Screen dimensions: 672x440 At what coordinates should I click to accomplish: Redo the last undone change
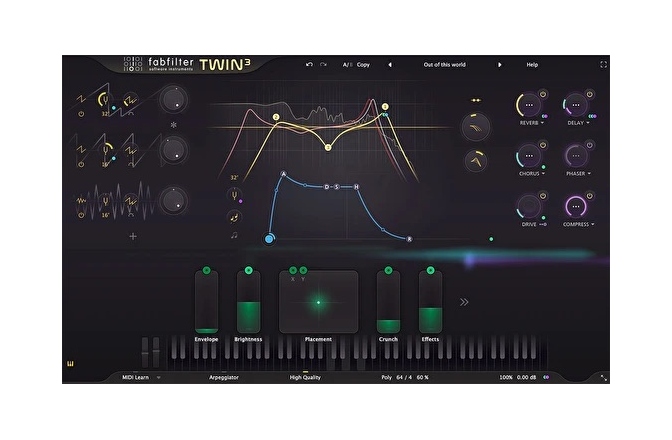pos(323,65)
